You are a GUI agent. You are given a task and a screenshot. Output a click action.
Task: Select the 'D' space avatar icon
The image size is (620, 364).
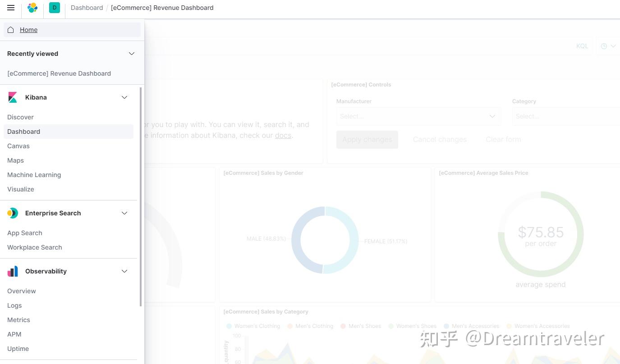coord(54,8)
